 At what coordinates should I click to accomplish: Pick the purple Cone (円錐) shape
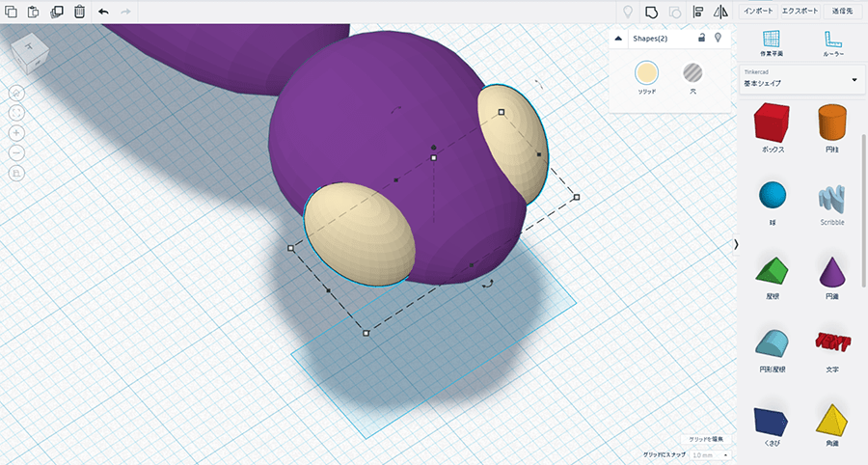(832, 277)
